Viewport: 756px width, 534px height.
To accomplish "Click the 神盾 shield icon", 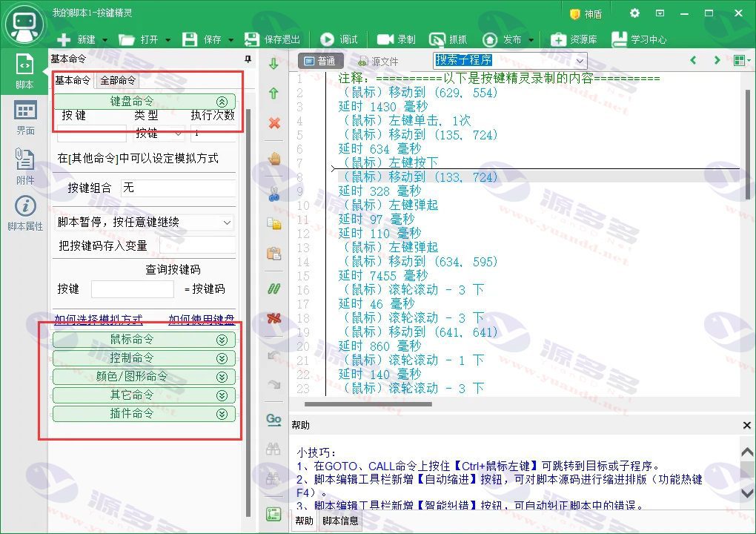I will point(574,14).
